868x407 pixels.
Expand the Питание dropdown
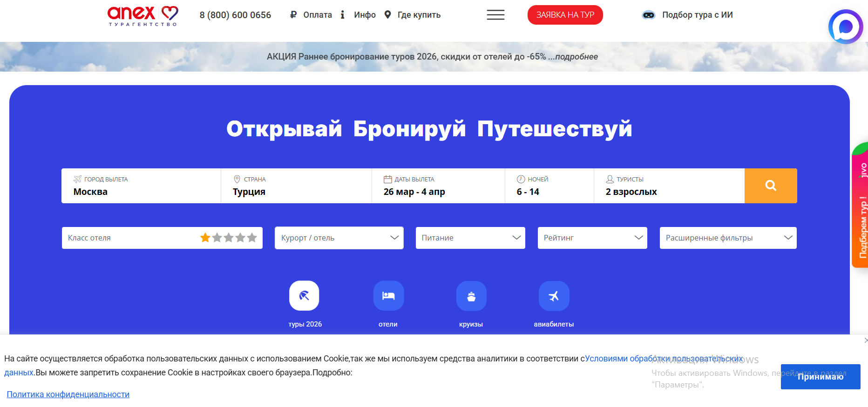click(470, 238)
